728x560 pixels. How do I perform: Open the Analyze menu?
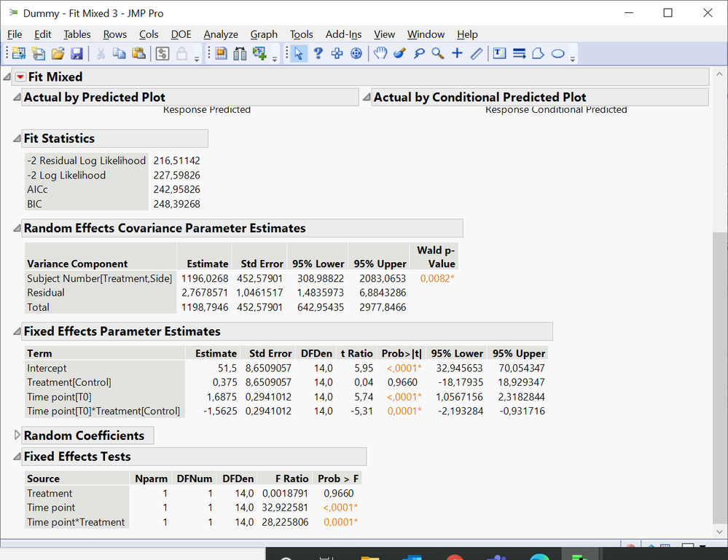[x=221, y=34]
